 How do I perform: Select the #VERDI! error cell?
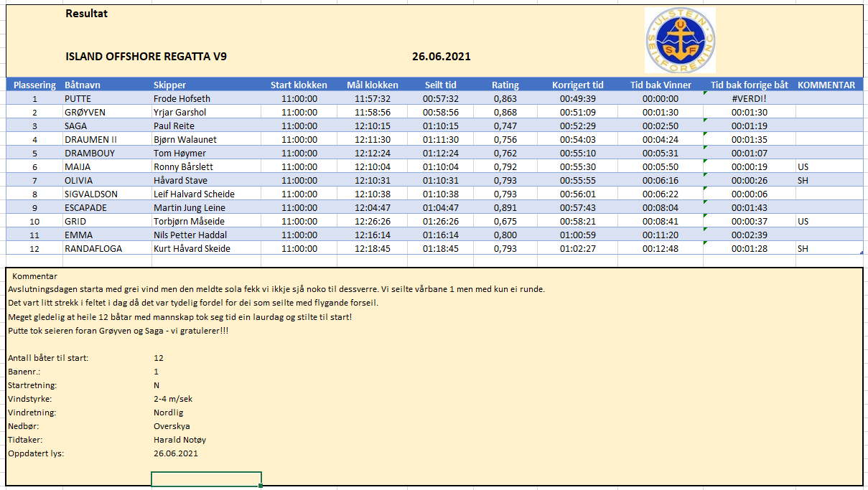tap(750, 98)
